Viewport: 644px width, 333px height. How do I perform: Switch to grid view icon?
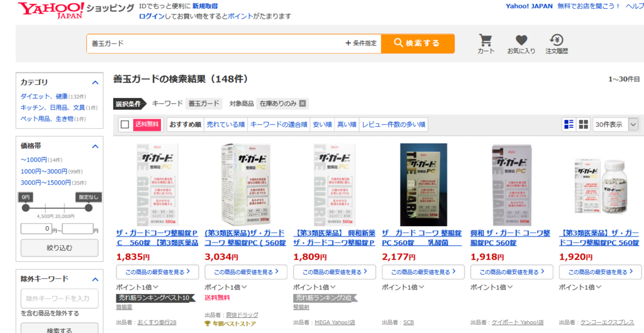[x=583, y=124]
